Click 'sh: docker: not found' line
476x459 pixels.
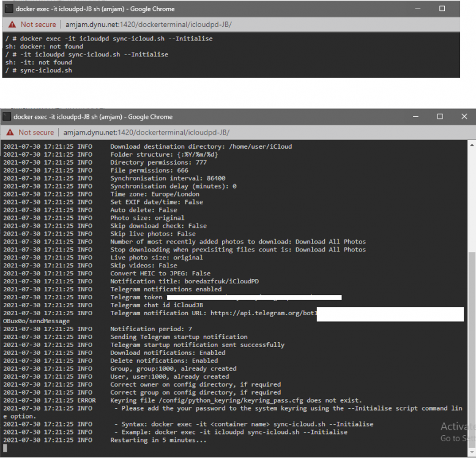[x=44, y=47]
